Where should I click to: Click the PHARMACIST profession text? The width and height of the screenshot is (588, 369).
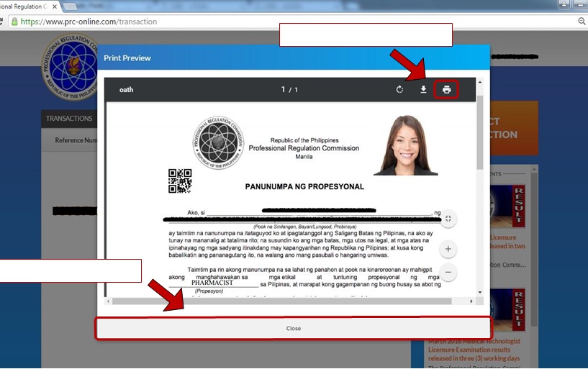(212, 283)
